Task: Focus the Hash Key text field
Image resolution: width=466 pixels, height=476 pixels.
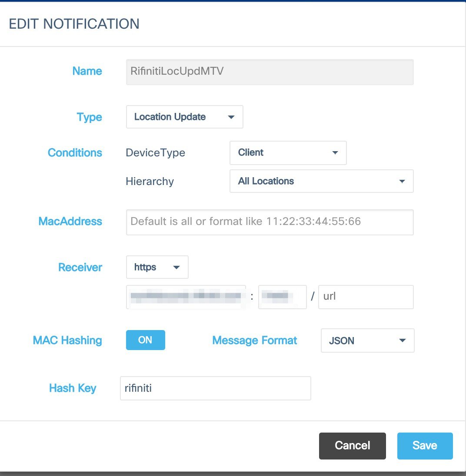Action: pyautogui.click(x=215, y=388)
